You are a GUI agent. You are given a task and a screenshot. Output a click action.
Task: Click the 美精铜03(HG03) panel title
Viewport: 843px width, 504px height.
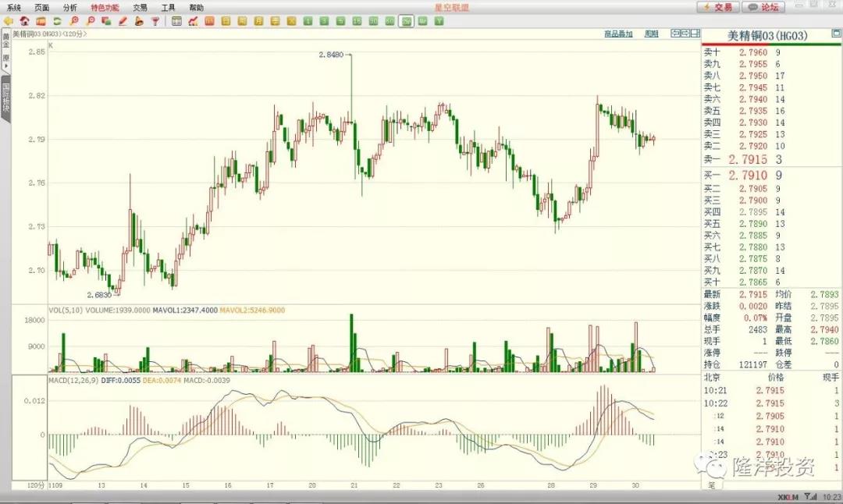767,36
